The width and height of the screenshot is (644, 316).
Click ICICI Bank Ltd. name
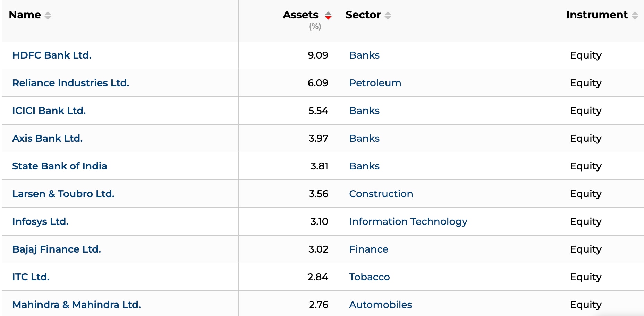[49, 111]
